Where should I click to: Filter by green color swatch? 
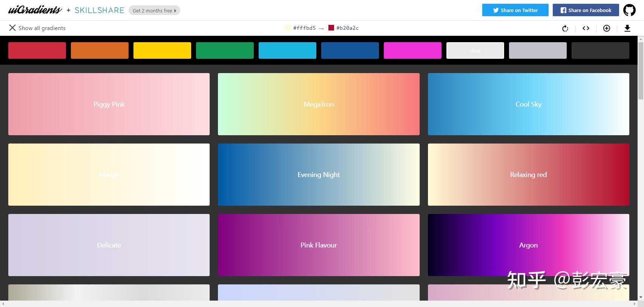tap(225, 50)
